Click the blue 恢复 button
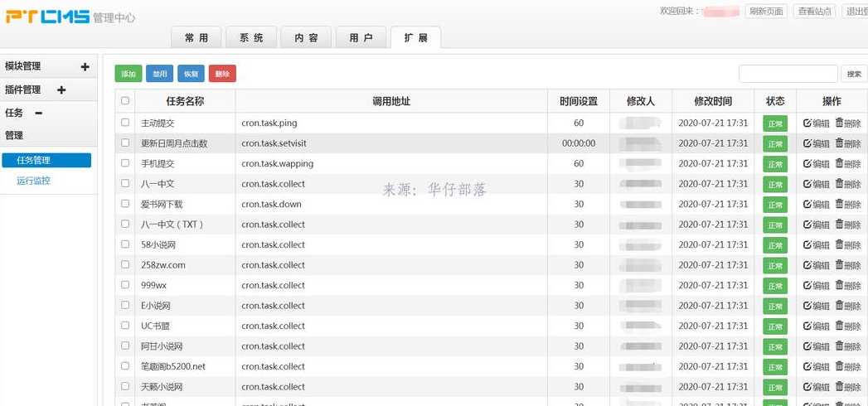Image resolution: width=868 pixels, height=406 pixels. coord(191,74)
